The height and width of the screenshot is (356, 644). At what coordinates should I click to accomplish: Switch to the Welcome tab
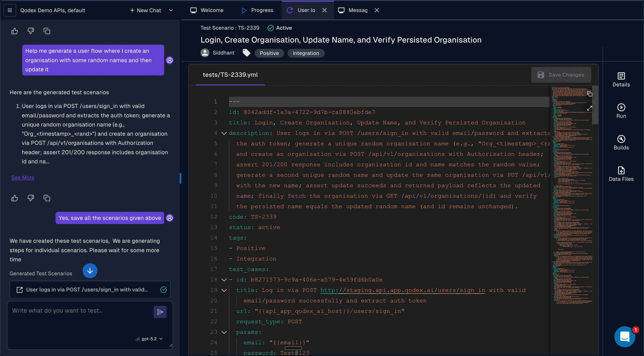tap(207, 10)
